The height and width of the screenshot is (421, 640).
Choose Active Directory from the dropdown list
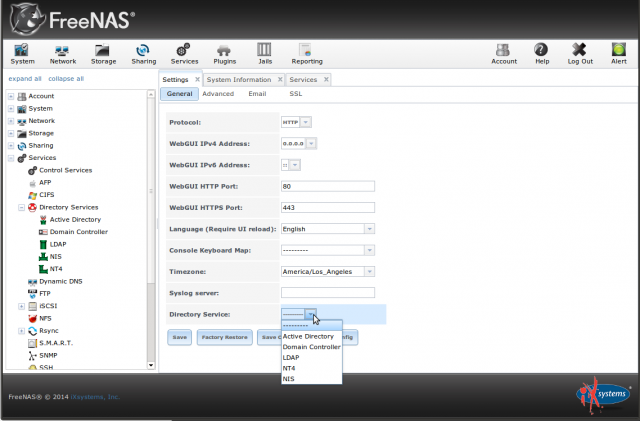(311, 336)
